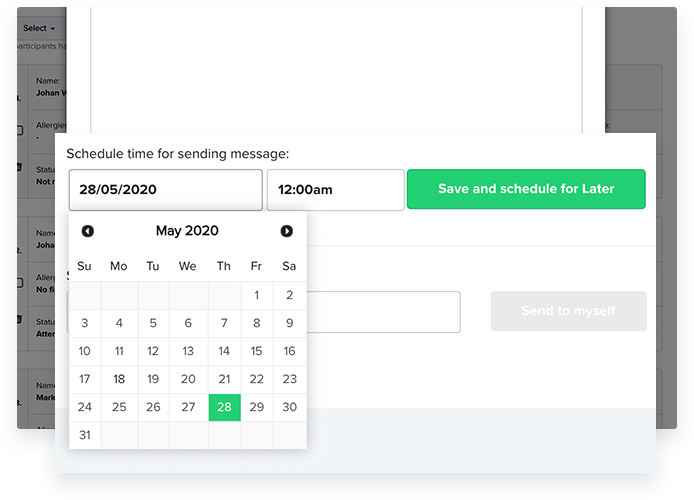Choose May 15 on the date picker
The image size is (694, 500).
(257, 351)
